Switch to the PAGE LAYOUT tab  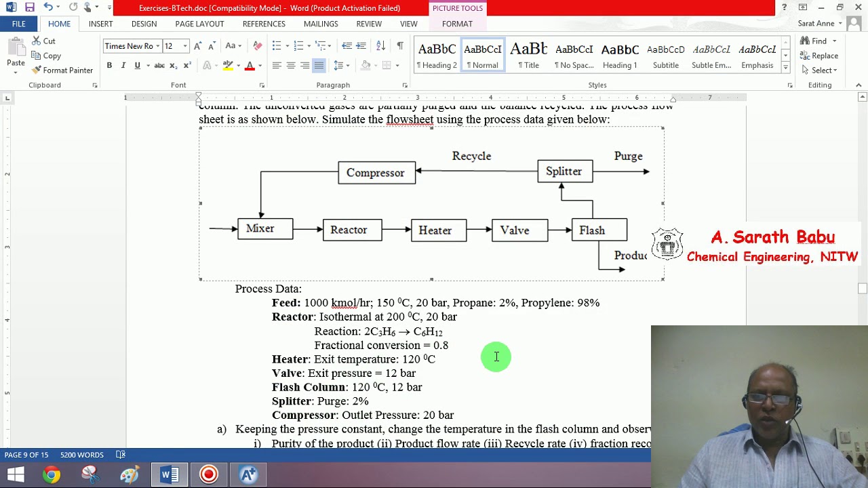click(x=199, y=24)
